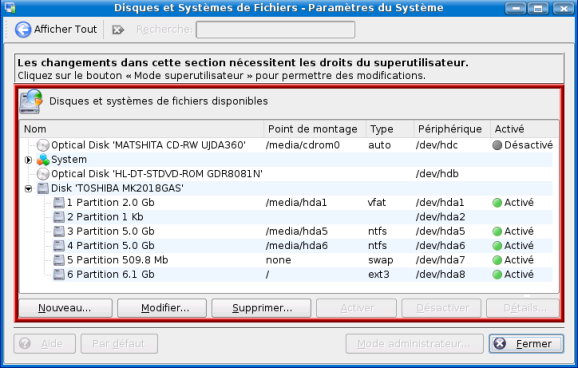Sort by Point de montage column header
This screenshot has width=578, height=368.
click(315, 129)
